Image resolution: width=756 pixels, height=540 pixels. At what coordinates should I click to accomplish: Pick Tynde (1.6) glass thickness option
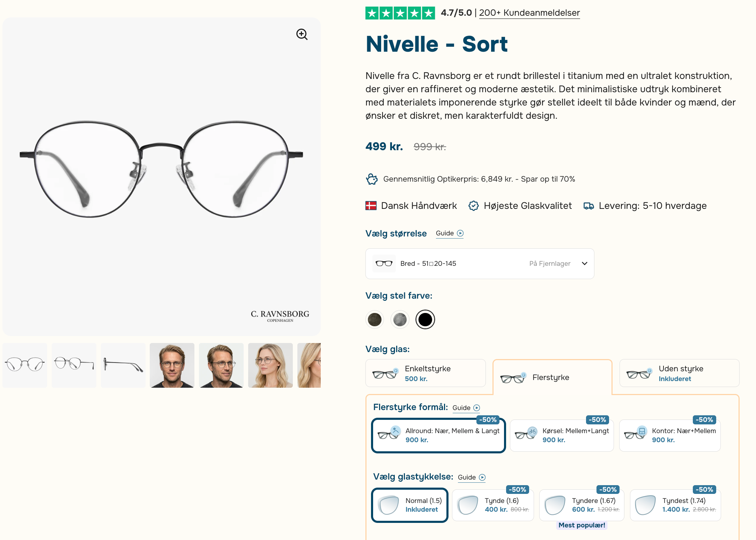[x=493, y=505]
